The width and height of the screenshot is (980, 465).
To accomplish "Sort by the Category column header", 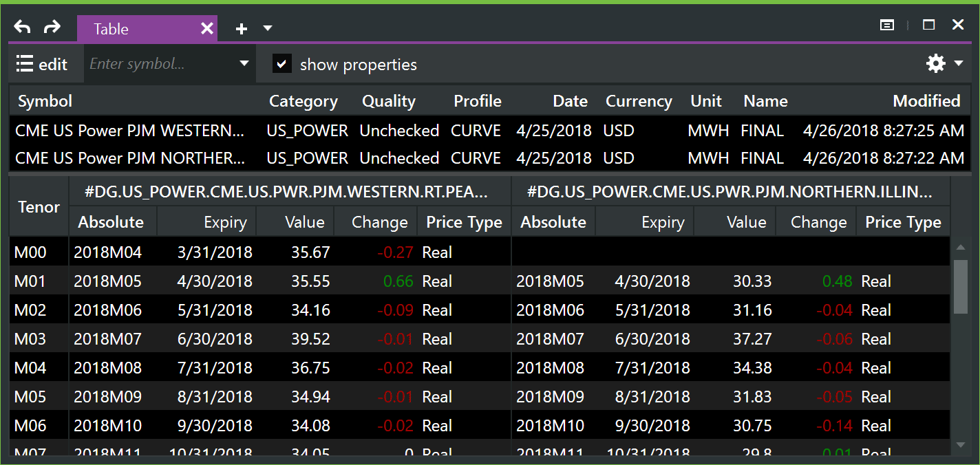I will 303,101.
